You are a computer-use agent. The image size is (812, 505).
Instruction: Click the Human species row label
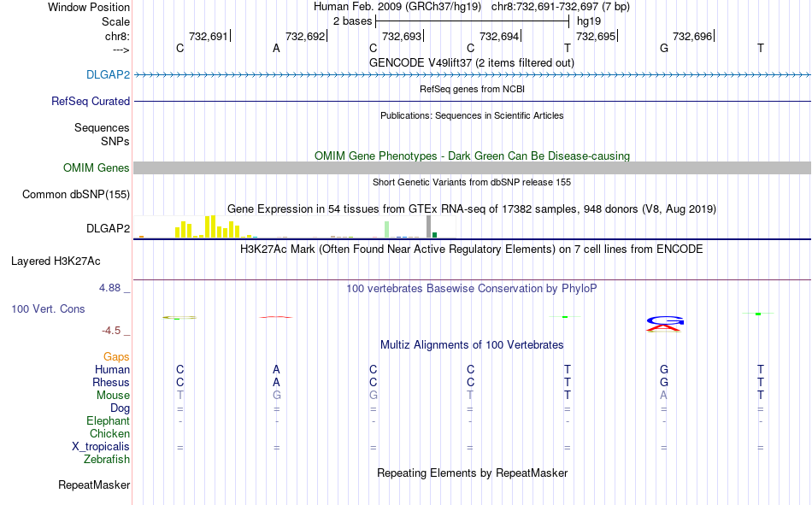click(112, 369)
